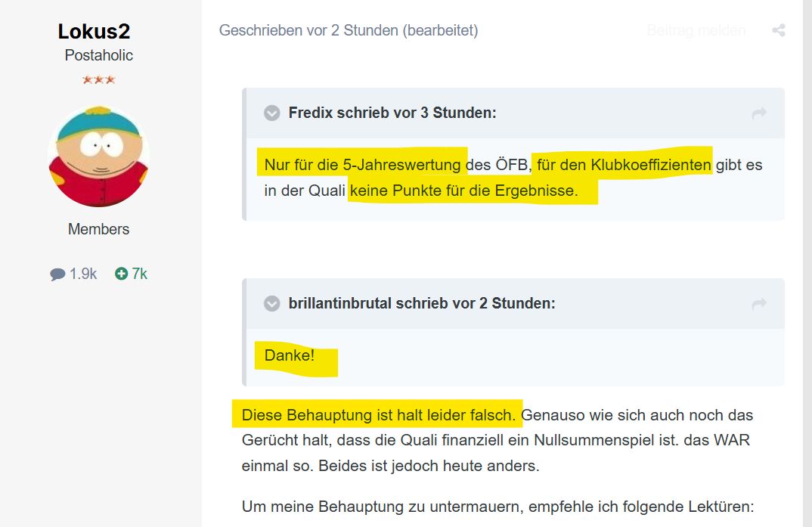This screenshot has height=527, width=812.
Task: Click the highlighted '5-Jahreswertung' quote text
Action: point(401,165)
